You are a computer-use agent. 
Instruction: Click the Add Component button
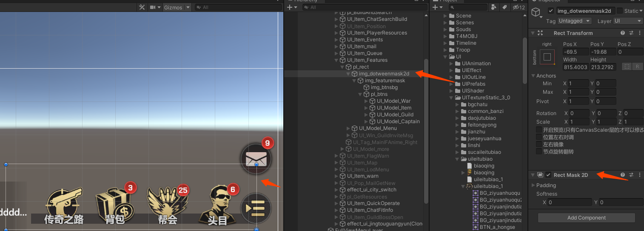(x=586, y=218)
